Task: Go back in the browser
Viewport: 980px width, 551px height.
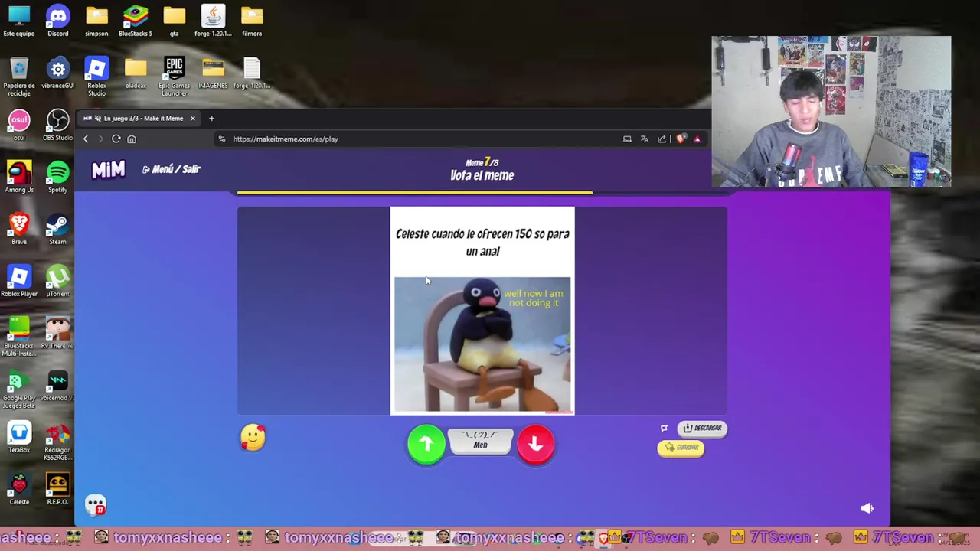Action: [86, 139]
